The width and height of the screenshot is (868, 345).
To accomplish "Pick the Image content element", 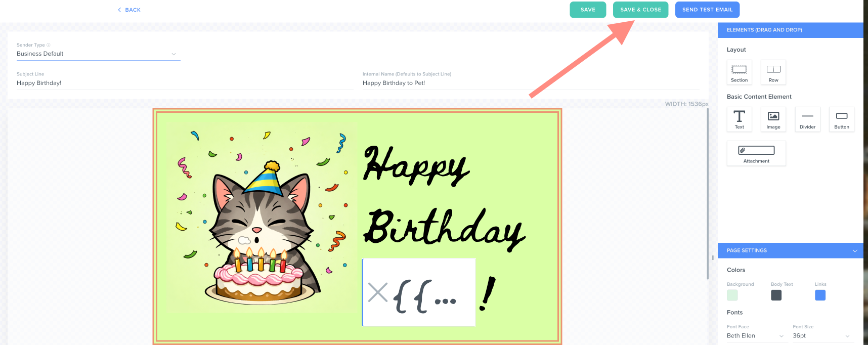I will pyautogui.click(x=773, y=119).
